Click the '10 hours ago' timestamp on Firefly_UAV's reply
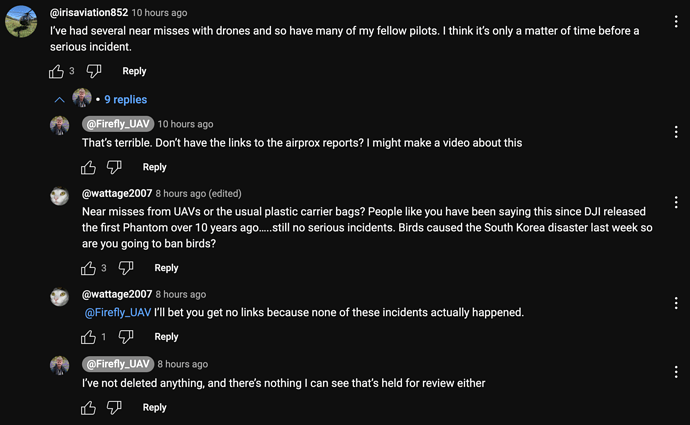Image resolution: width=690 pixels, height=425 pixels. [x=185, y=124]
